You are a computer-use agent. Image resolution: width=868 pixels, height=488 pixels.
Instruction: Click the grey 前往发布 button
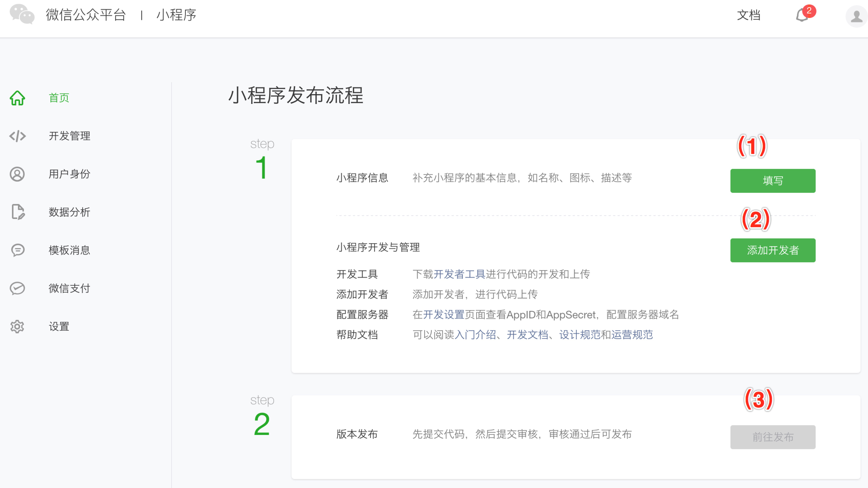pyautogui.click(x=773, y=437)
